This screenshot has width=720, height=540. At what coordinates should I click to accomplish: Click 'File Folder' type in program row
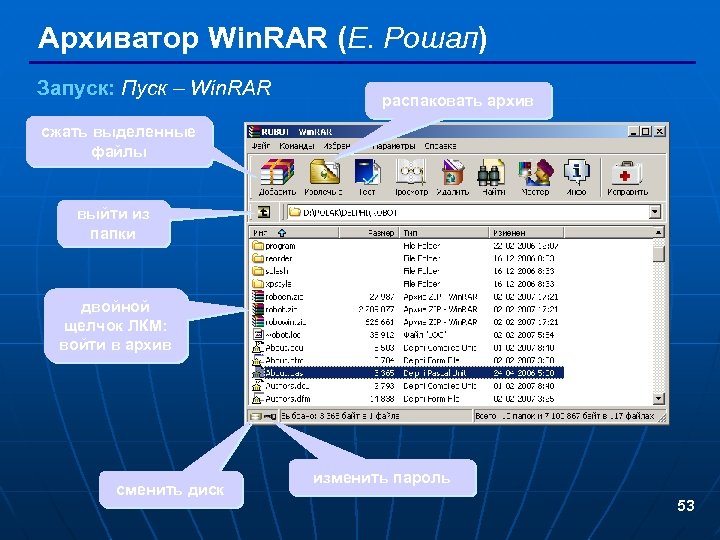pos(422,246)
